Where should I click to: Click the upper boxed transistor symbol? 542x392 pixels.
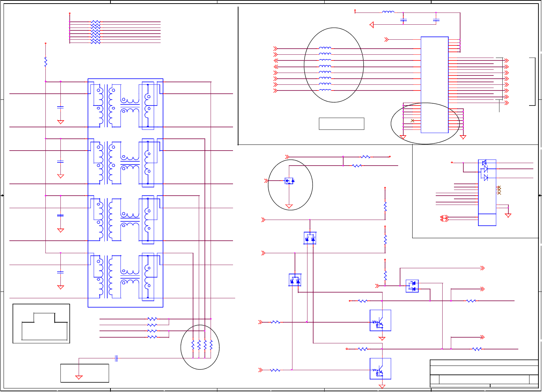coord(380,320)
